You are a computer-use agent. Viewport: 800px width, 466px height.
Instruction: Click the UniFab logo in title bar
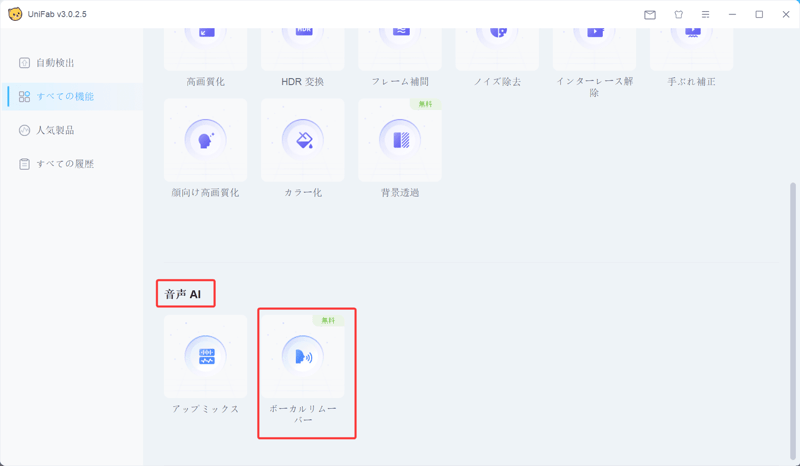[15, 14]
